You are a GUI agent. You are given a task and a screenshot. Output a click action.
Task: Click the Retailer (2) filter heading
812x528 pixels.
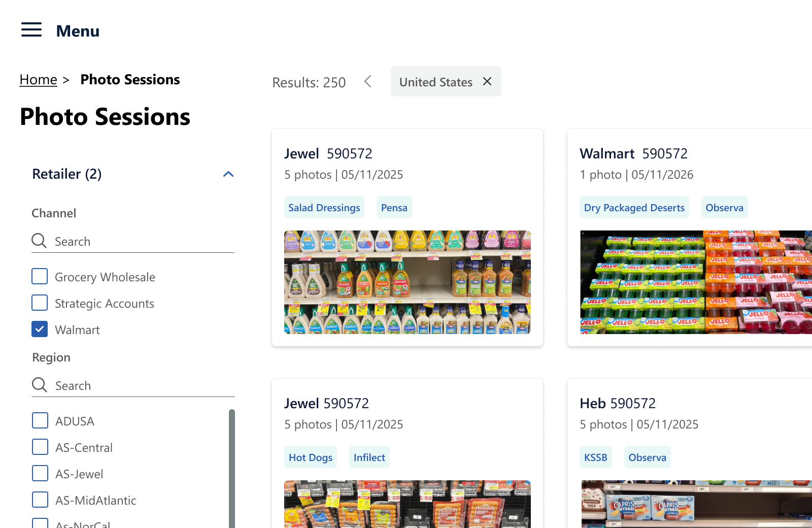67,174
